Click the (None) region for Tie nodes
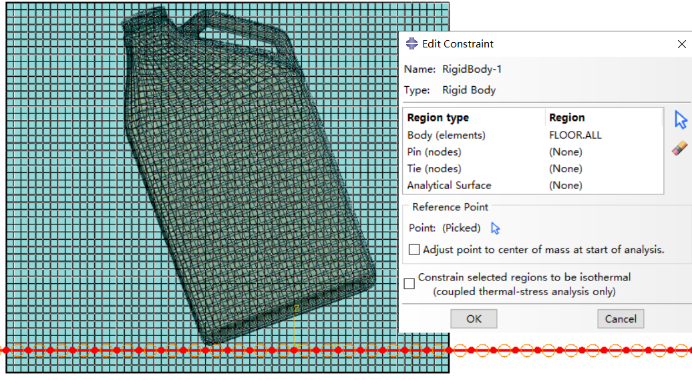692x380 pixels. point(565,169)
